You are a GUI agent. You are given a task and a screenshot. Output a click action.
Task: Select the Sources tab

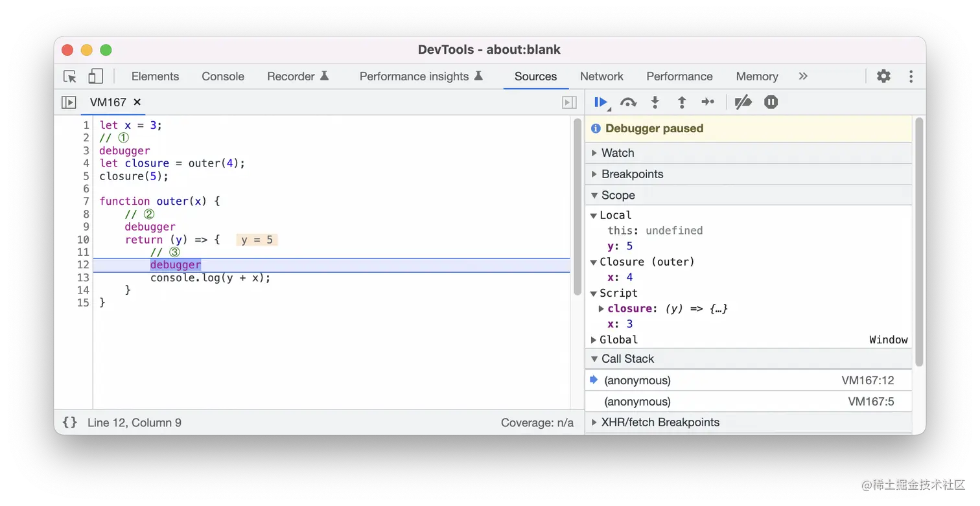535,76
